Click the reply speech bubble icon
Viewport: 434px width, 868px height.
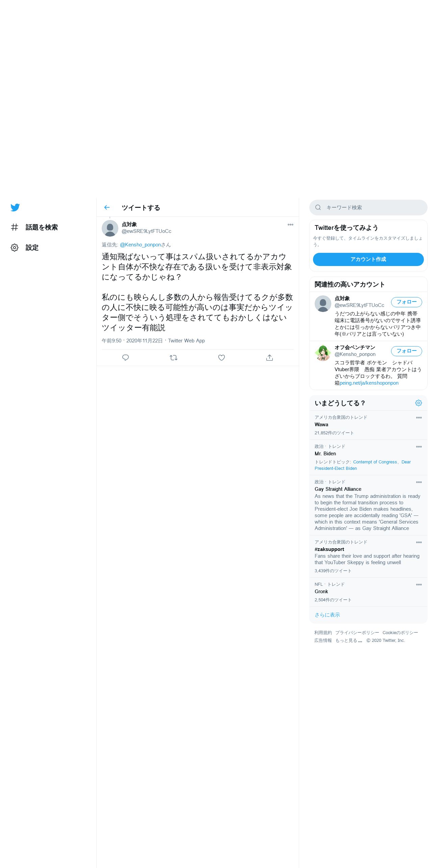[x=125, y=358]
